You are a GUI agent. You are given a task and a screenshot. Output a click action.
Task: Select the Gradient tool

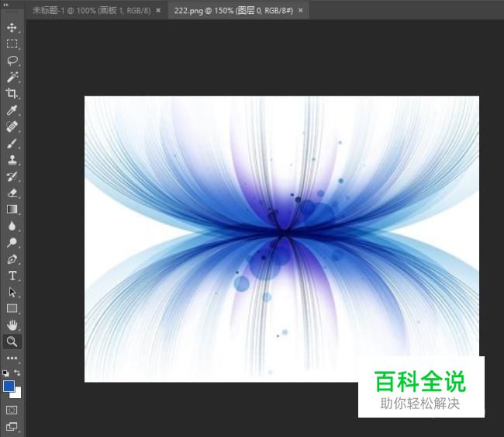click(12, 209)
